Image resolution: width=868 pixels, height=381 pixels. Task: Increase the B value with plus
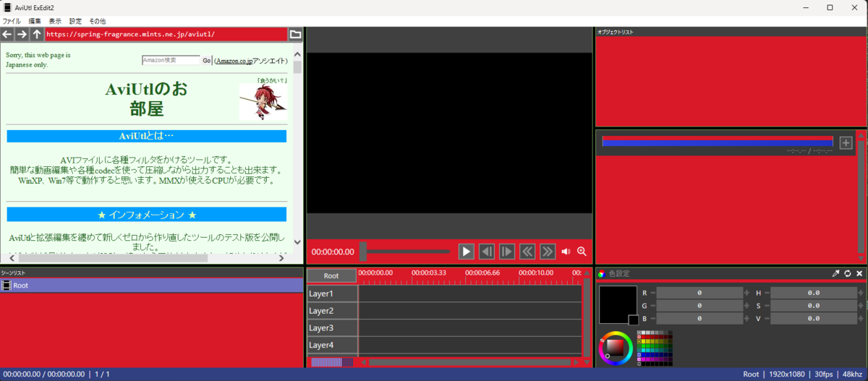click(746, 319)
